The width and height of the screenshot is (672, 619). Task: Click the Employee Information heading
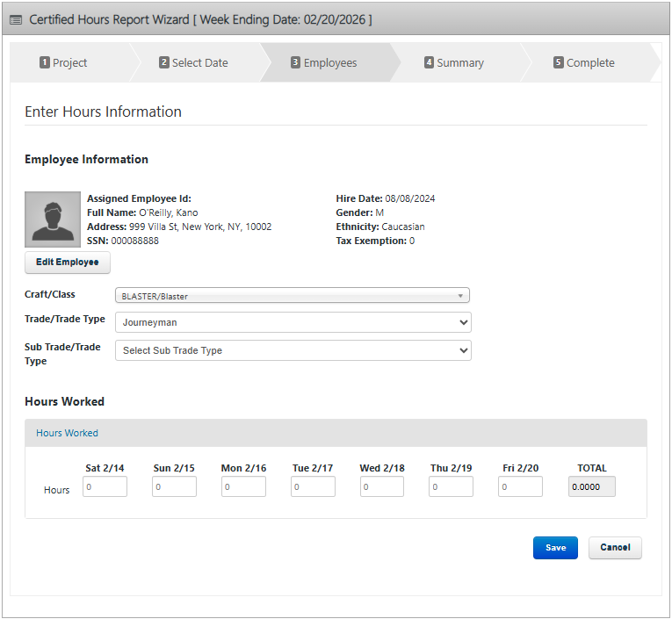(87, 159)
